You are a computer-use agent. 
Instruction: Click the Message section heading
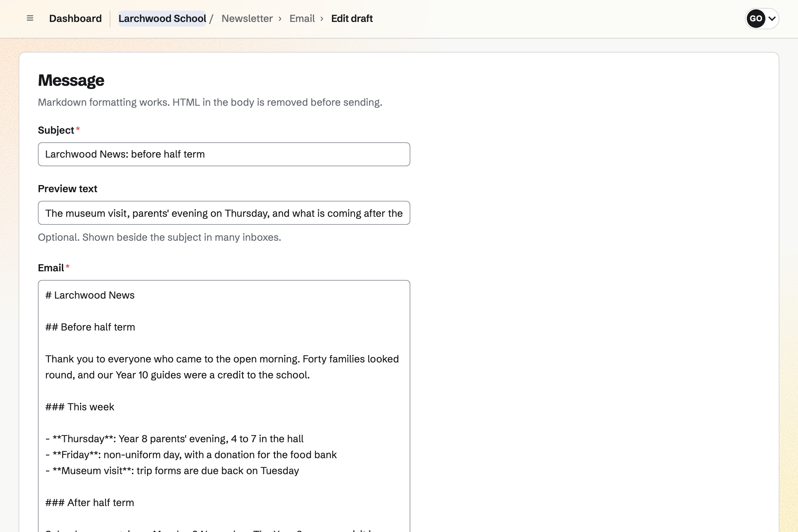[71, 80]
